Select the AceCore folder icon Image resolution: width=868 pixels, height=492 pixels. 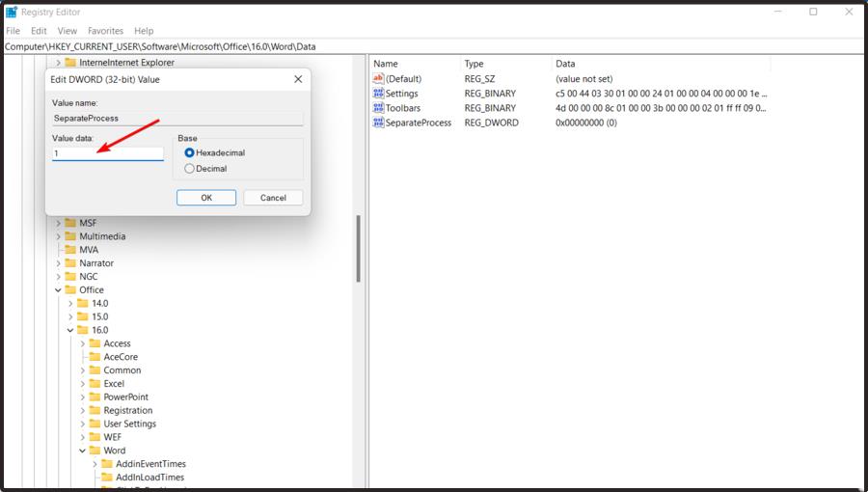[95, 357]
